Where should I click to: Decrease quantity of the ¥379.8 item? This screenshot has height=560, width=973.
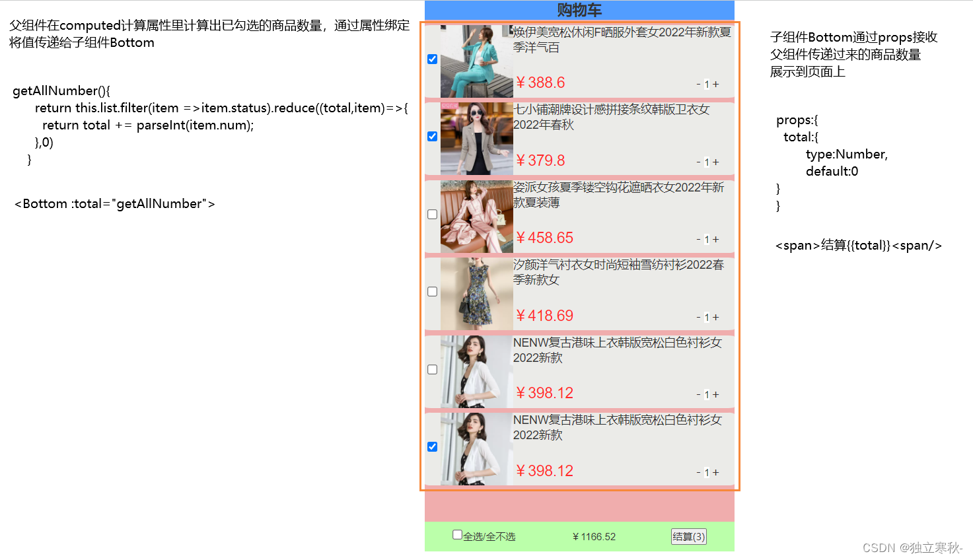coord(699,162)
